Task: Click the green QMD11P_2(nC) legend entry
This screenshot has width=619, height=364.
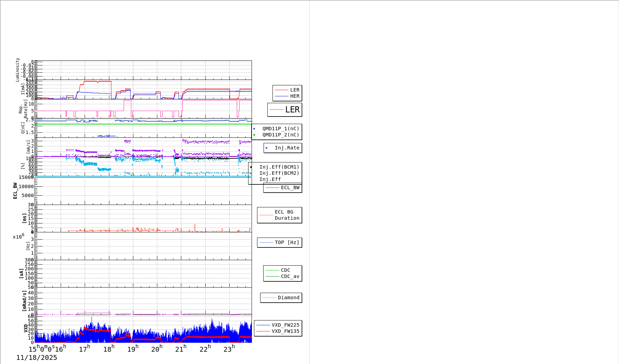Action: point(280,135)
